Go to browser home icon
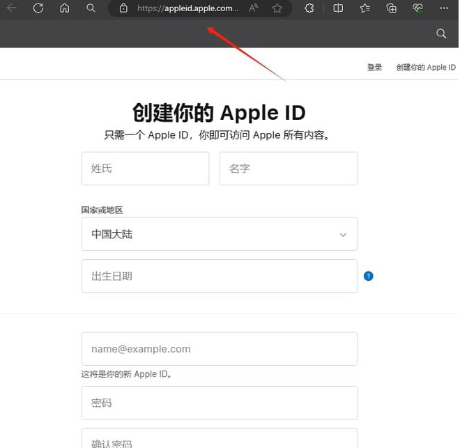 click(64, 8)
